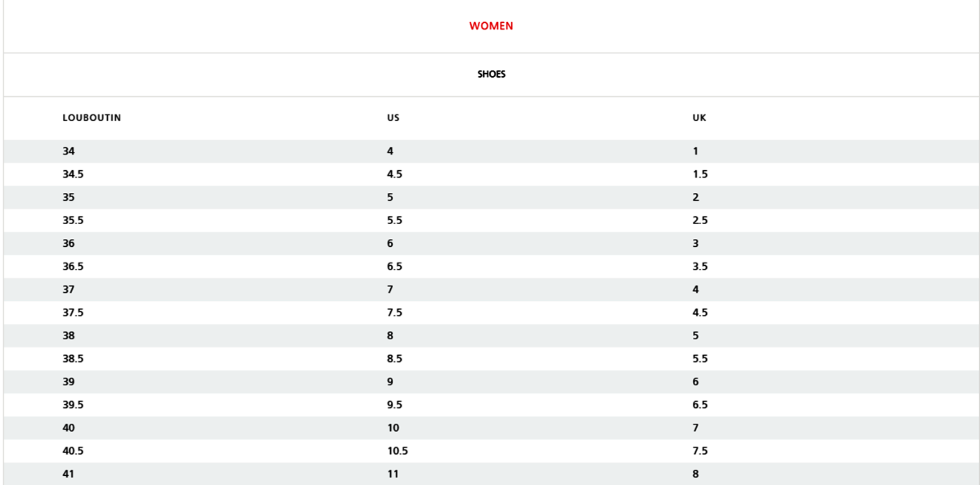The height and width of the screenshot is (485, 980).
Task: Click US size 6.5 value
Action: (x=394, y=267)
